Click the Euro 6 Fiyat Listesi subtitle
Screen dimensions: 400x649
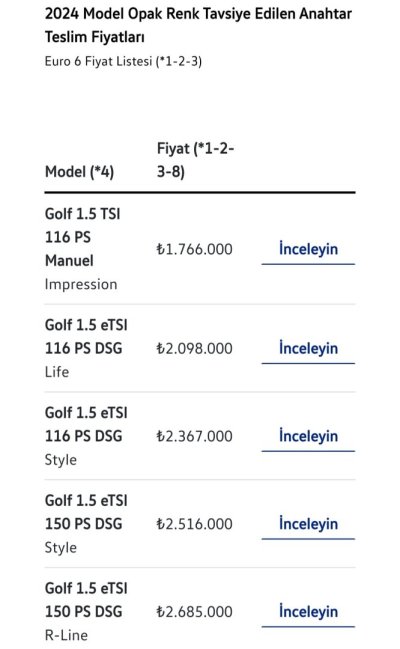pos(123,61)
